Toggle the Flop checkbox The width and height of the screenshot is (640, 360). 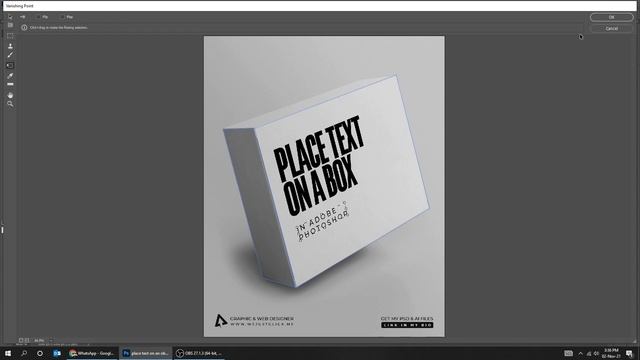pos(62,17)
